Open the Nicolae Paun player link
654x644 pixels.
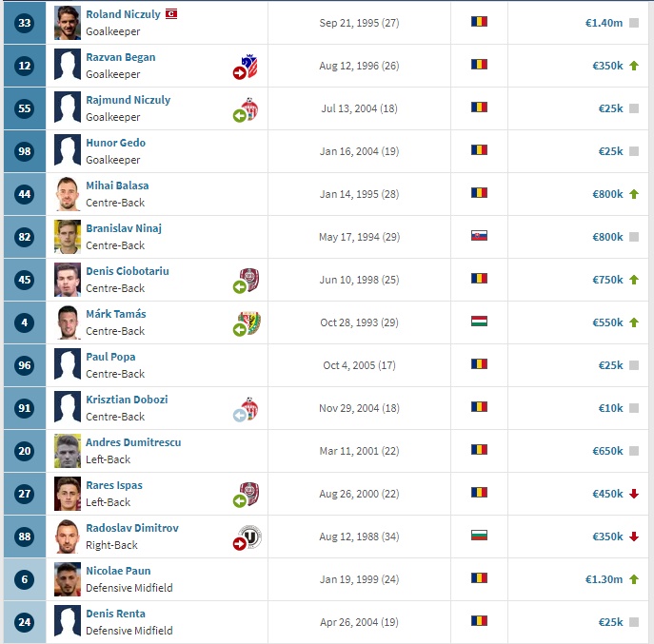(118, 571)
